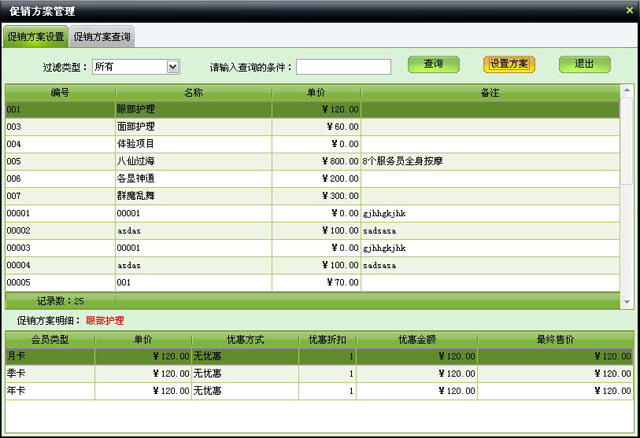The height and width of the screenshot is (438, 640).
Task: Open the 过滤类型 dropdown
Action: click(173, 67)
